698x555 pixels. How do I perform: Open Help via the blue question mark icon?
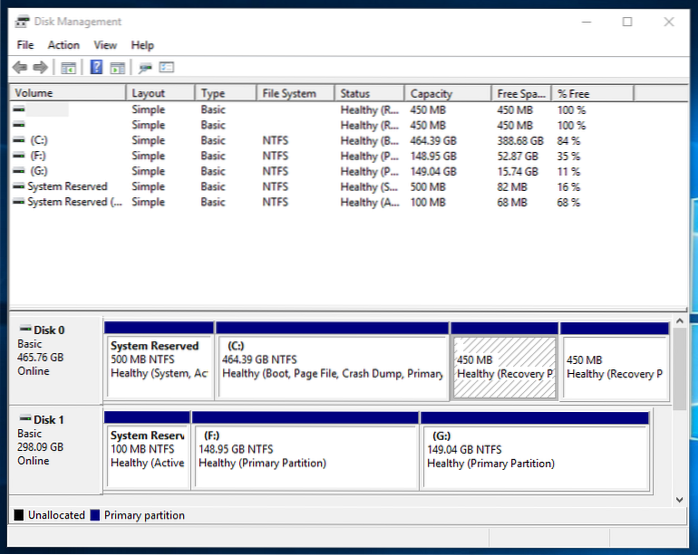pyautogui.click(x=97, y=68)
